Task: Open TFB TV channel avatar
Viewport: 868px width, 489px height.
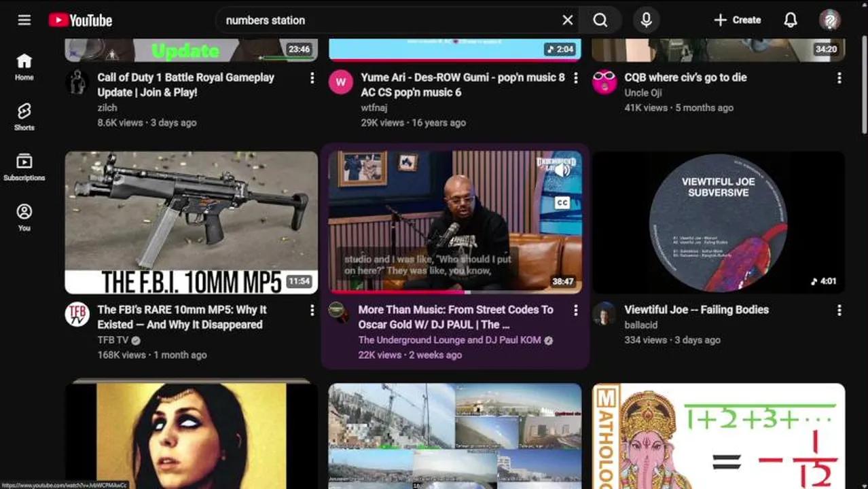Action: [x=77, y=314]
